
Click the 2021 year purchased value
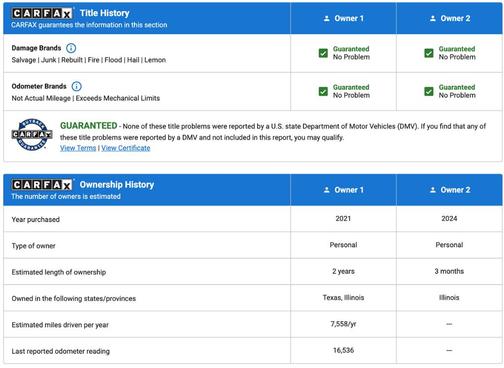[x=343, y=219]
